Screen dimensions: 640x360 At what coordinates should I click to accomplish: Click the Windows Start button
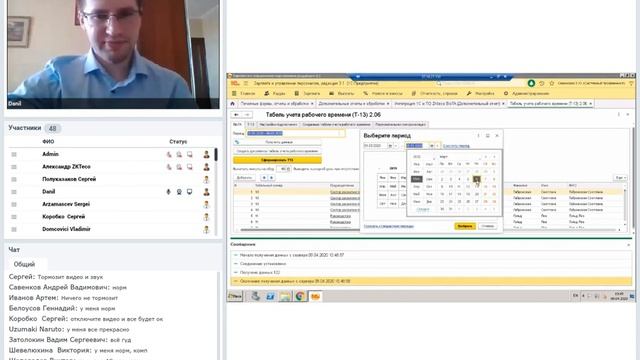(x=235, y=296)
